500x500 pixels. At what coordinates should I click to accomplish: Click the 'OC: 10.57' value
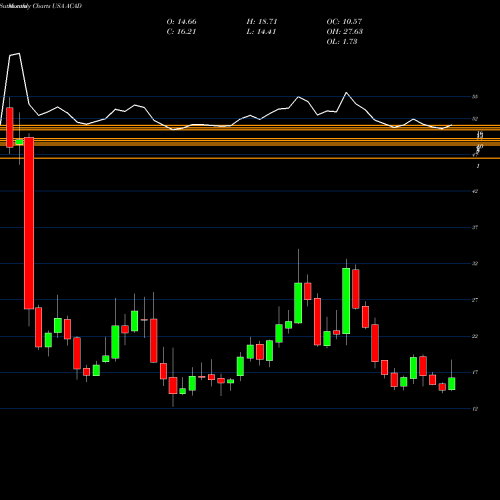pos(344,22)
